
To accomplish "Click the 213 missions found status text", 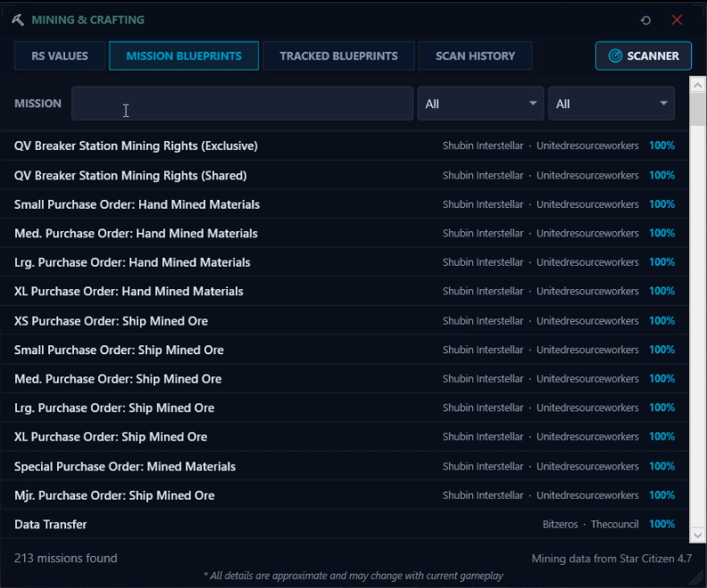I will pyautogui.click(x=66, y=559).
